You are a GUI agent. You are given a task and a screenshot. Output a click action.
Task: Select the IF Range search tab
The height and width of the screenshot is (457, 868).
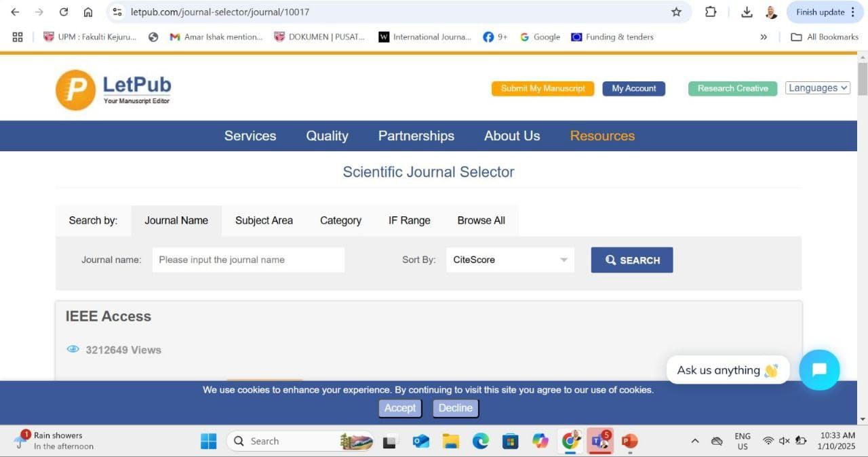(x=410, y=220)
